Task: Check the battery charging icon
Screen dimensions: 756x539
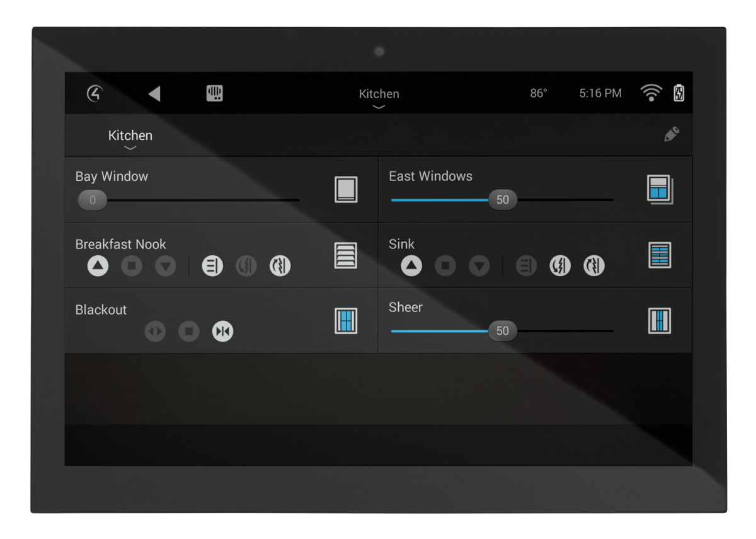Action: [679, 93]
